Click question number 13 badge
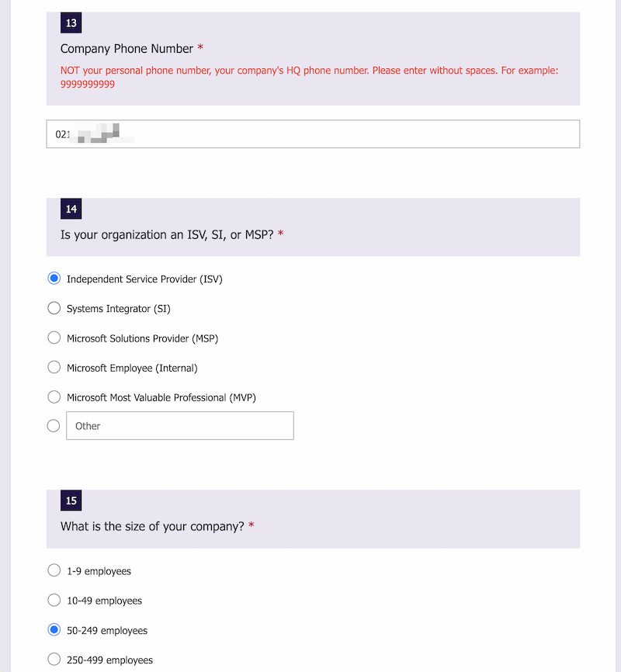This screenshot has width=621, height=672. [71, 23]
